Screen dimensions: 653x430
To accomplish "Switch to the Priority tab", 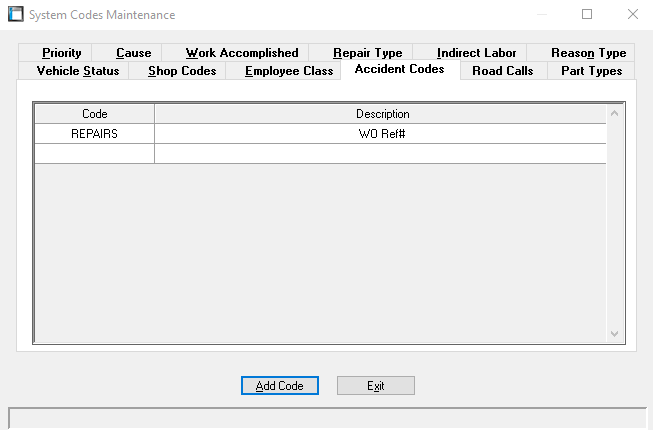I will 61,53.
